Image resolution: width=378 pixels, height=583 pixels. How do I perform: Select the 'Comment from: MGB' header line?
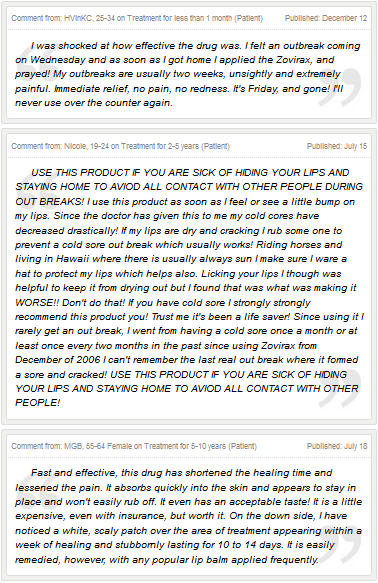tap(134, 446)
